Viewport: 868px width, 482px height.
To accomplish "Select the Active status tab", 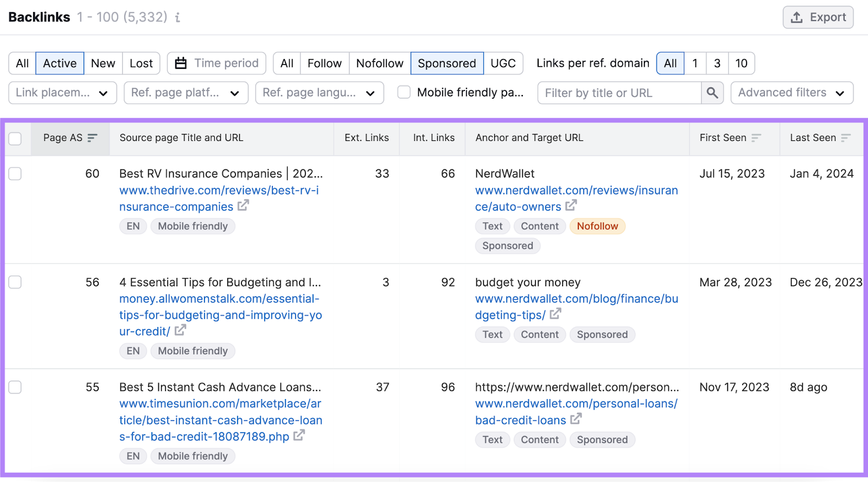I will pyautogui.click(x=60, y=63).
